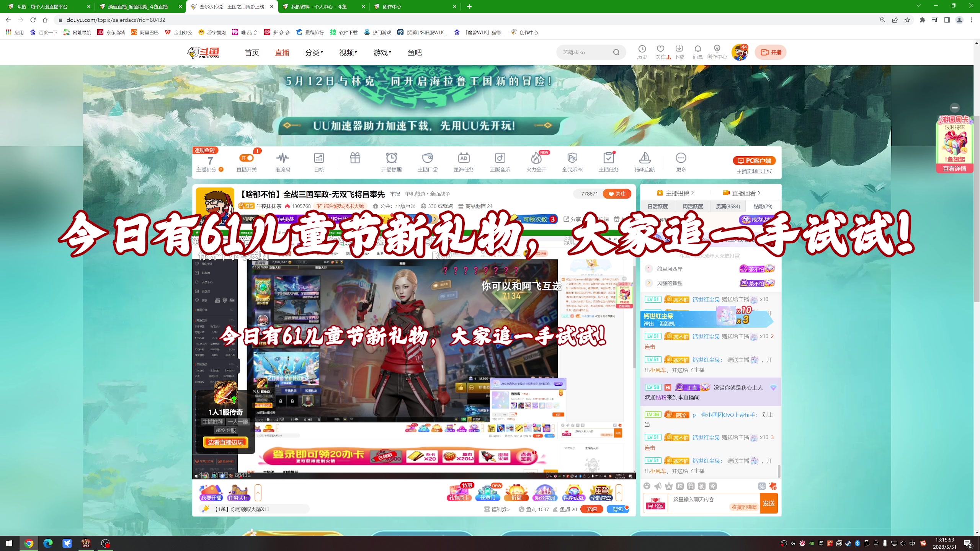Open 粉丝家园 fan home icon

pos(545,493)
